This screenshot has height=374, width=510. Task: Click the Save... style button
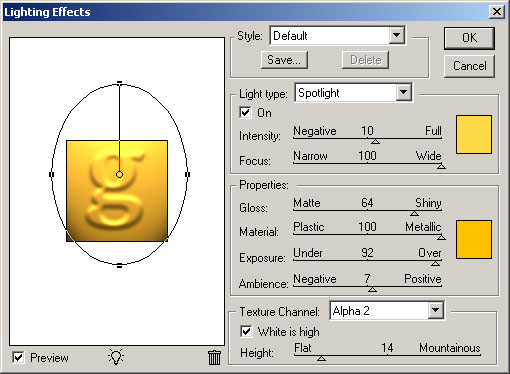point(284,60)
